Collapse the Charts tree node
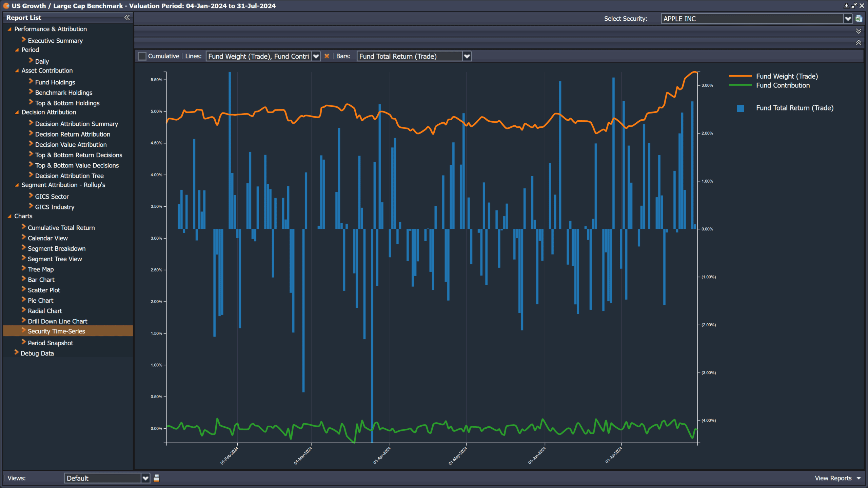The width and height of the screenshot is (868, 488). [x=9, y=216]
